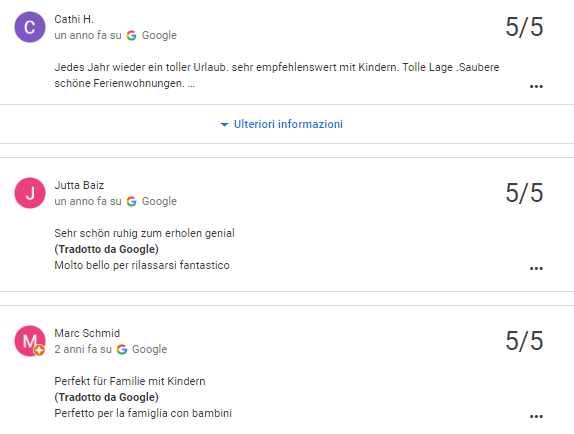574x434 pixels.
Task: Click '2 anni fa su Google' source text
Action: [111, 349]
